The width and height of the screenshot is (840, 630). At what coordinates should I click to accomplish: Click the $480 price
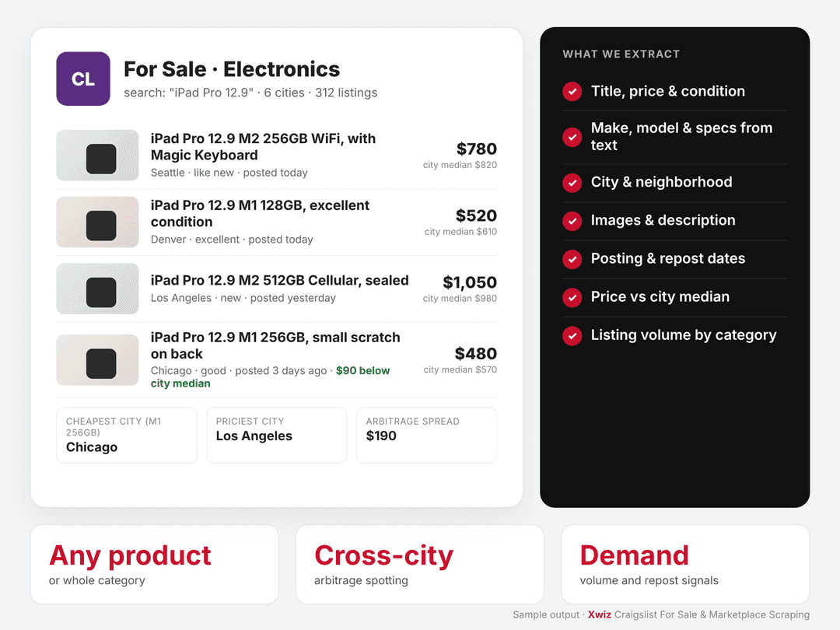click(476, 354)
